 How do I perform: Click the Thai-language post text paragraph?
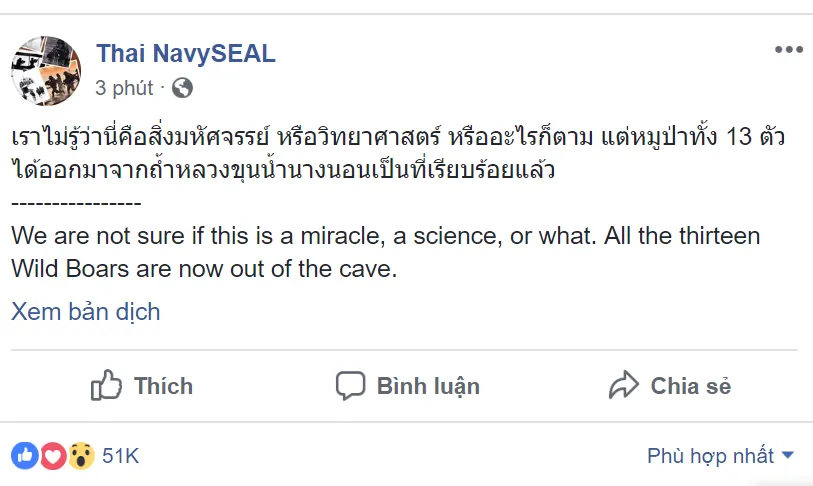pos(400,154)
